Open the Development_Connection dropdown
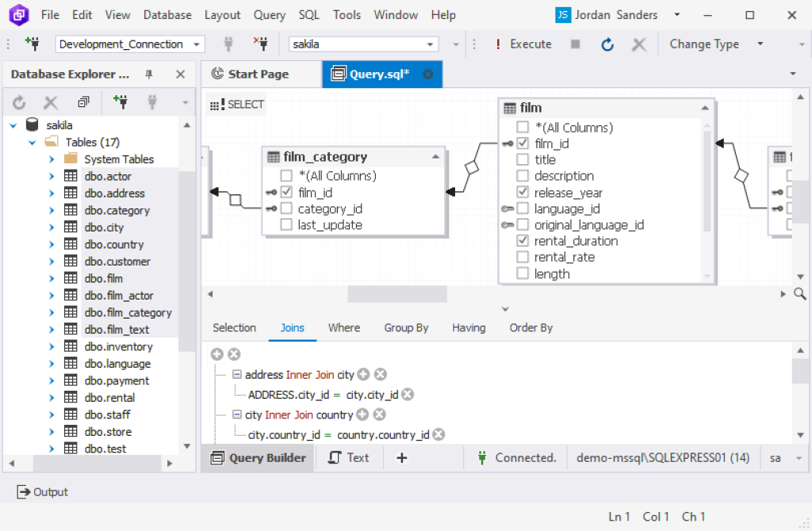The image size is (812, 531). point(197,44)
